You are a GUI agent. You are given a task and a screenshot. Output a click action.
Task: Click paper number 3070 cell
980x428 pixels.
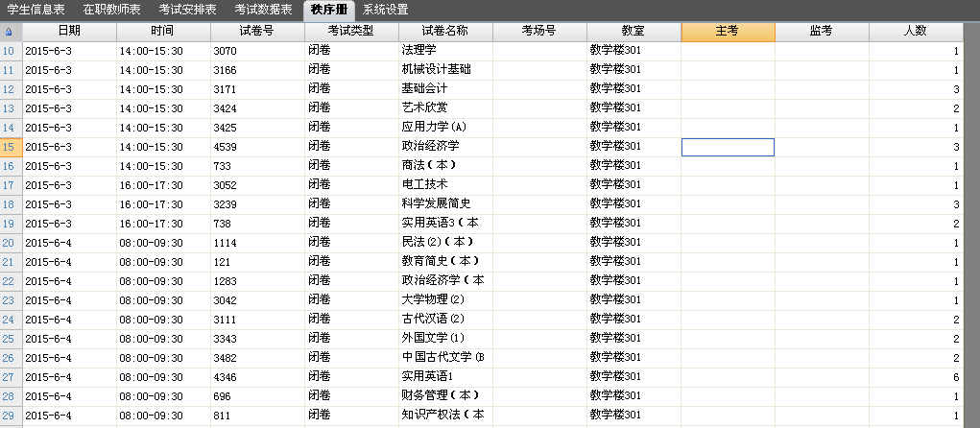tap(257, 51)
